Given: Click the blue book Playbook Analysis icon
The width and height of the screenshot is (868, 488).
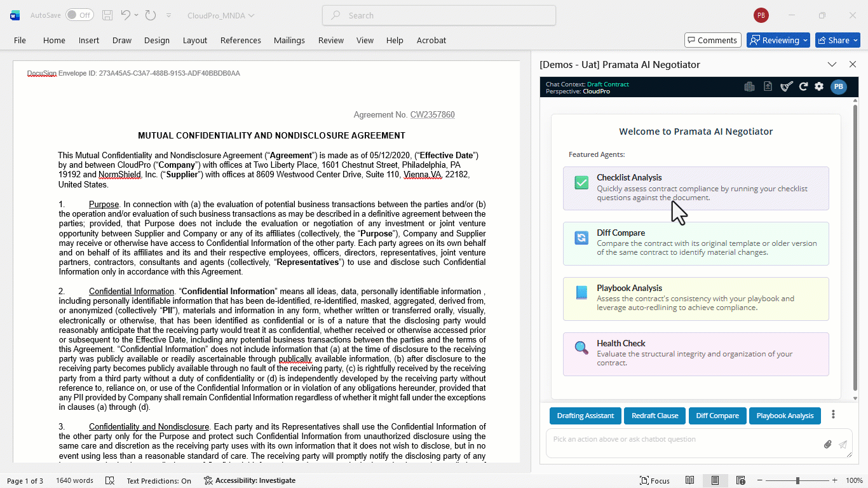Looking at the screenshot, I should click(x=581, y=293).
